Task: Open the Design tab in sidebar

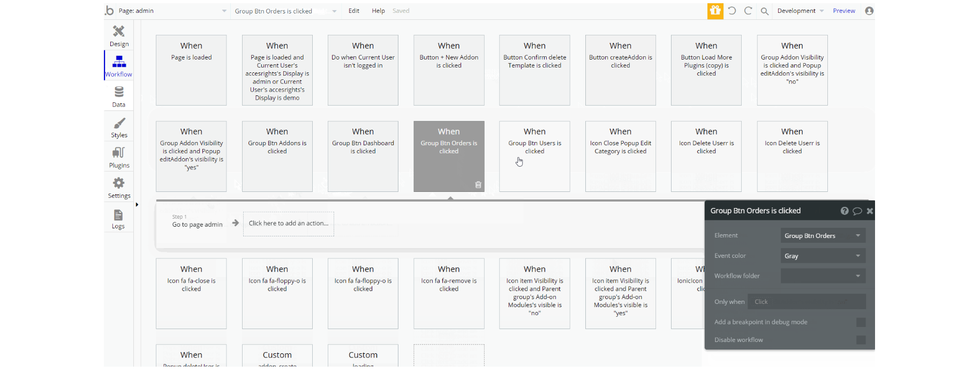Action: pyautogui.click(x=119, y=35)
